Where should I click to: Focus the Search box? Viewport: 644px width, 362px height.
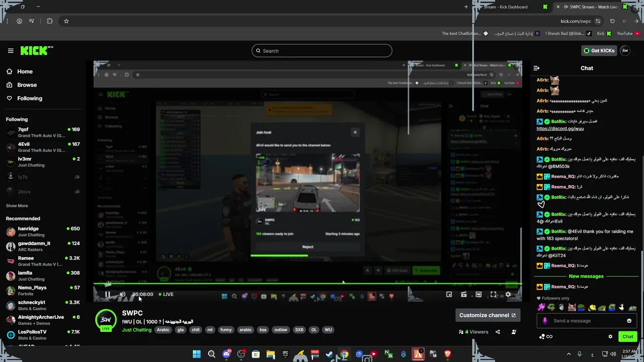click(x=322, y=51)
